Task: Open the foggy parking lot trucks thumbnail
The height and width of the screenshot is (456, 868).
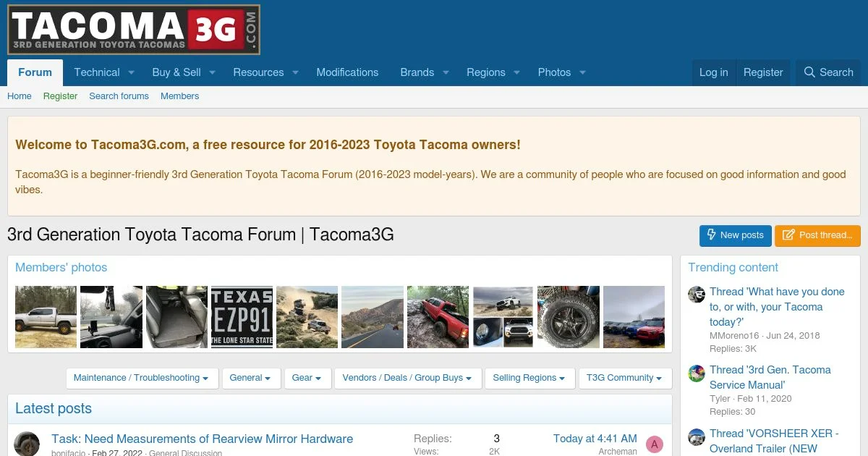Action: coord(634,317)
